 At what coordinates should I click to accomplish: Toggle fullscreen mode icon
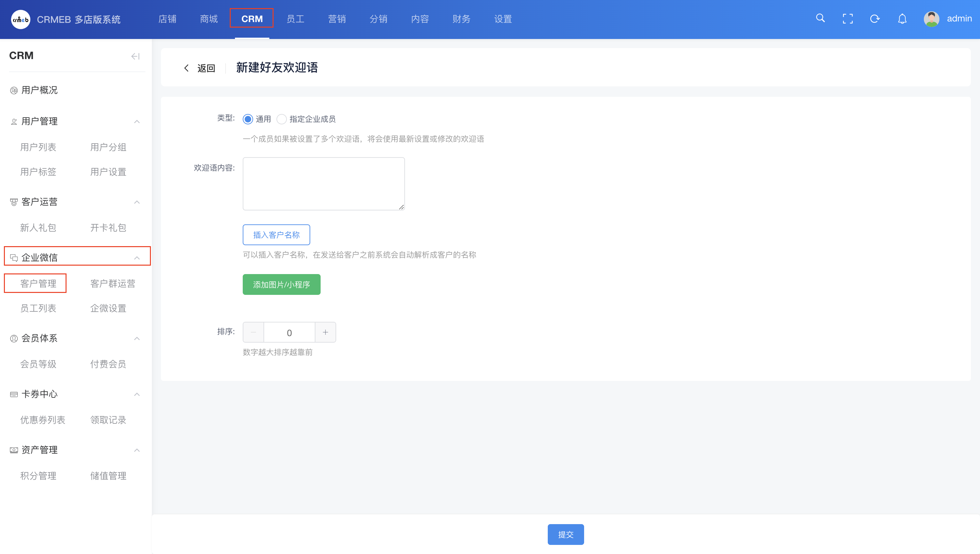tap(848, 19)
